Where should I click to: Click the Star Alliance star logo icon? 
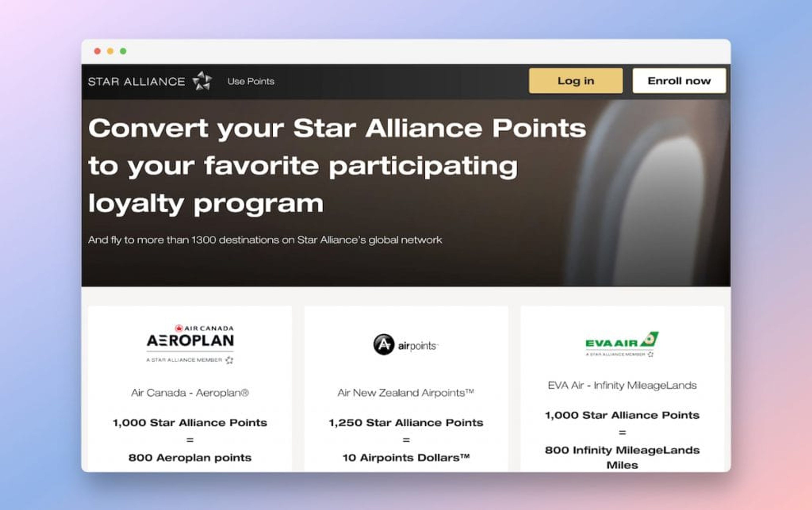202,81
